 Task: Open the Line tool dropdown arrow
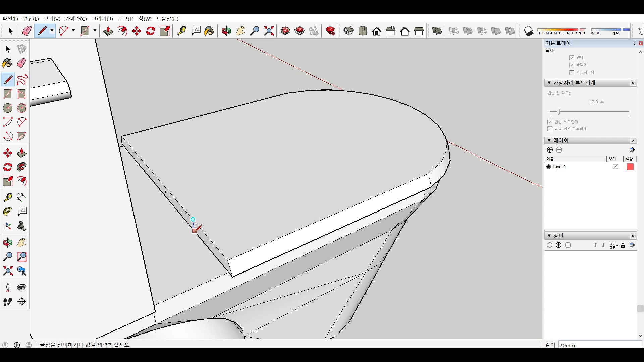[52, 31]
